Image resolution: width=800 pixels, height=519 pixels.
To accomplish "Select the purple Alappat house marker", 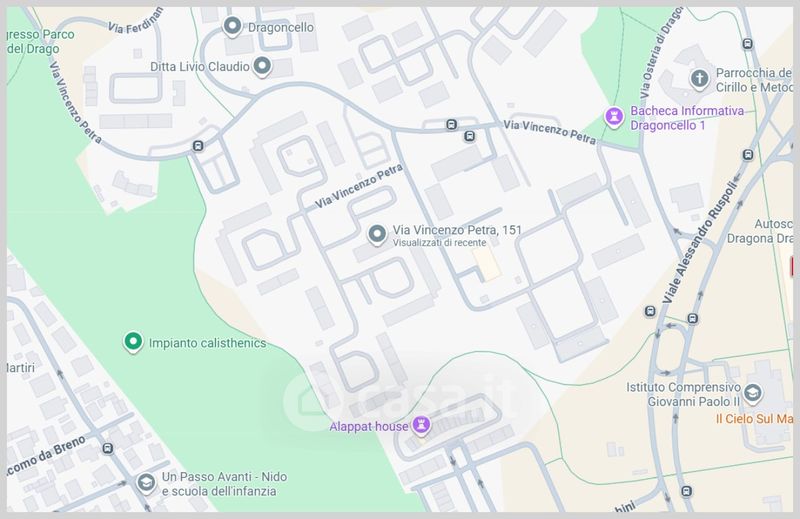I will pyautogui.click(x=421, y=425).
